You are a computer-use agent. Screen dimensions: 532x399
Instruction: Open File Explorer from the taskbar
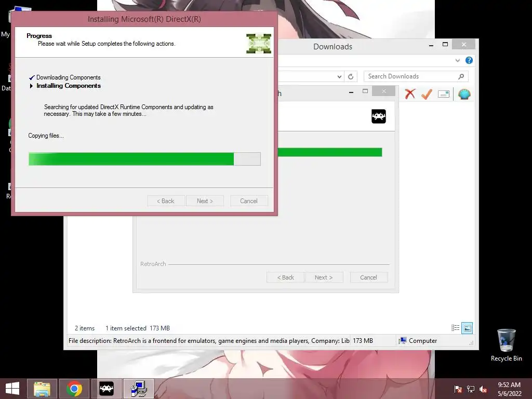click(x=42, y=389)
